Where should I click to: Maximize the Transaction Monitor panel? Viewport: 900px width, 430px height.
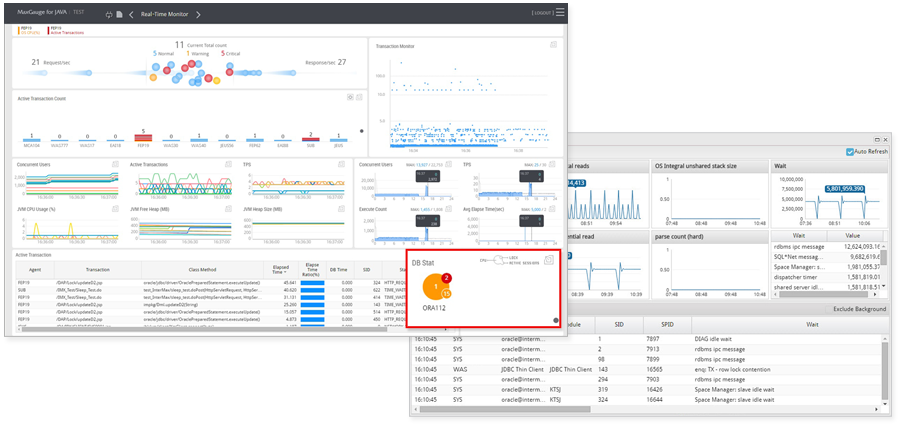point(553,44)
